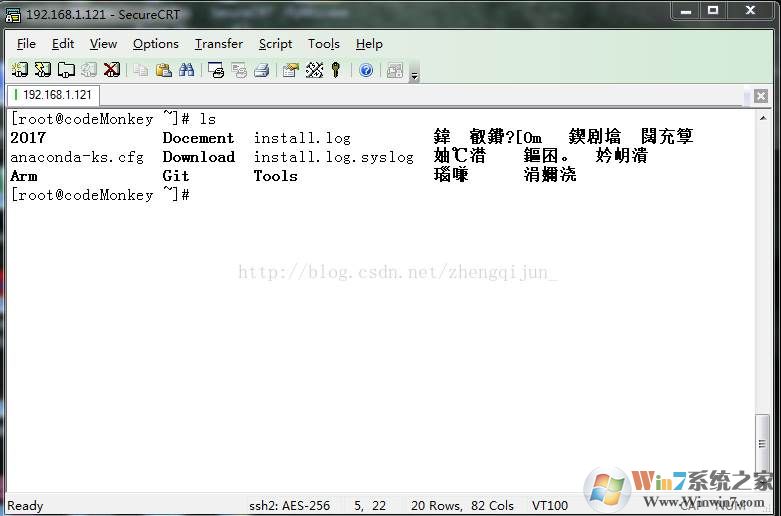781x516 pixels.
Task: Close the SecureCRT window
Action: [x=751, y=10]
